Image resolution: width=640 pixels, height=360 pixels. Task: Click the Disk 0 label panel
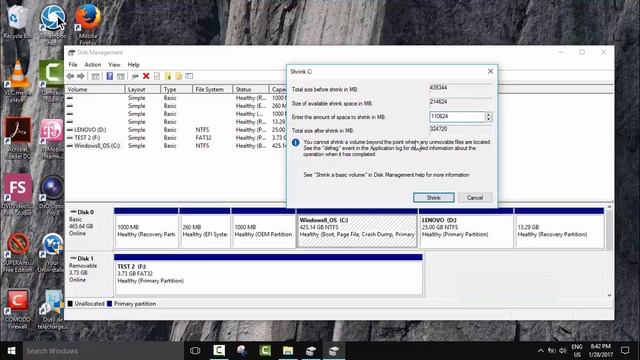tap(89, 227)
